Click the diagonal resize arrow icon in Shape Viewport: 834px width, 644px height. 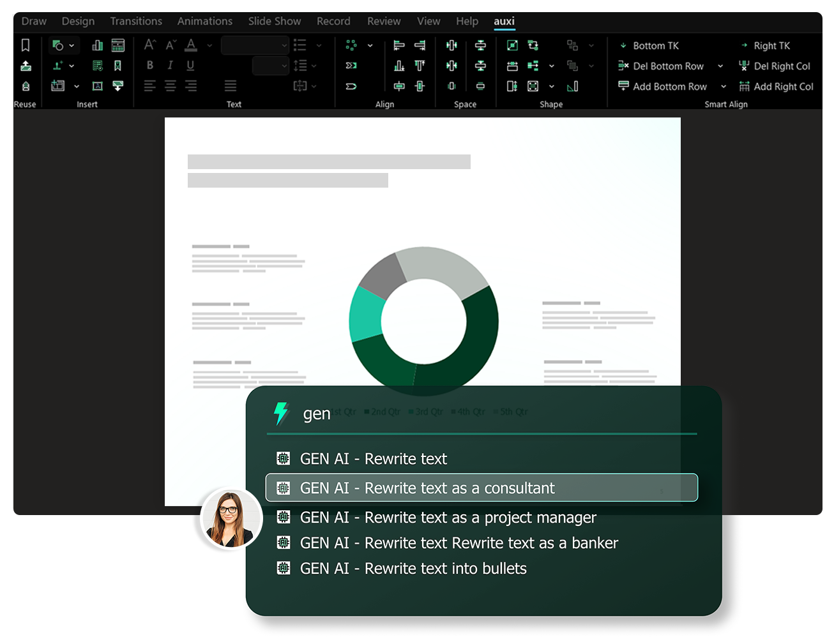[x=512, y=45]
